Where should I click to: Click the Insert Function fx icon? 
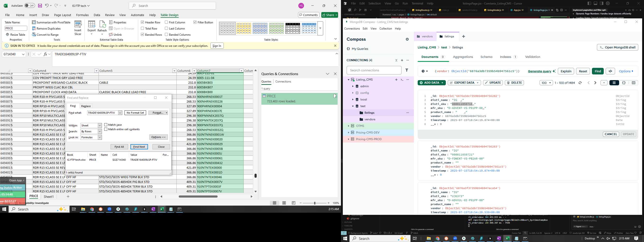tap(45, 54)
